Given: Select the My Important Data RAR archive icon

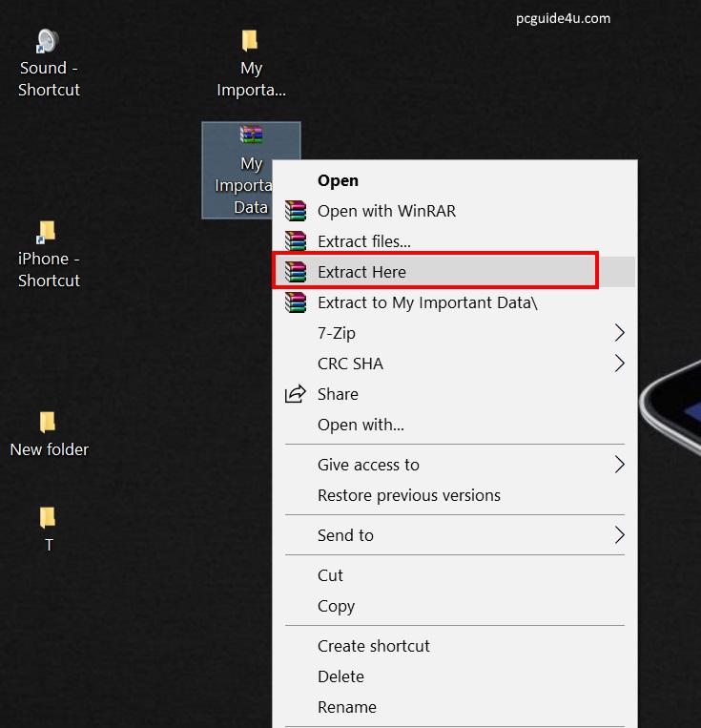Looking at the screenshot, I should [251, 136].
